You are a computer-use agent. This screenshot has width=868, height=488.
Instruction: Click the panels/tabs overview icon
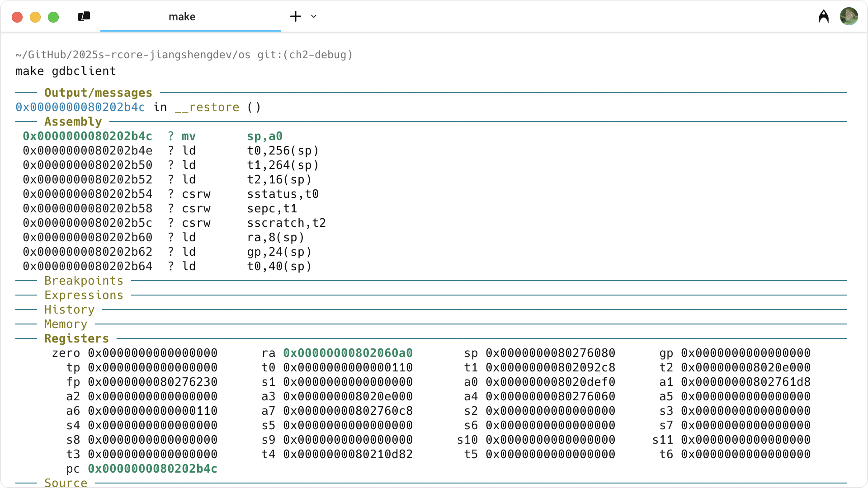click(84, 17)
